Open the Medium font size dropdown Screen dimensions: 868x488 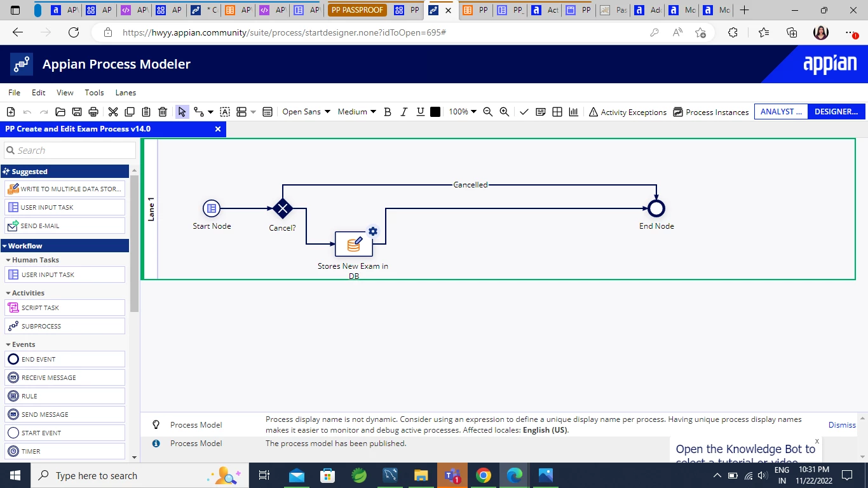[x=356, y=112]
